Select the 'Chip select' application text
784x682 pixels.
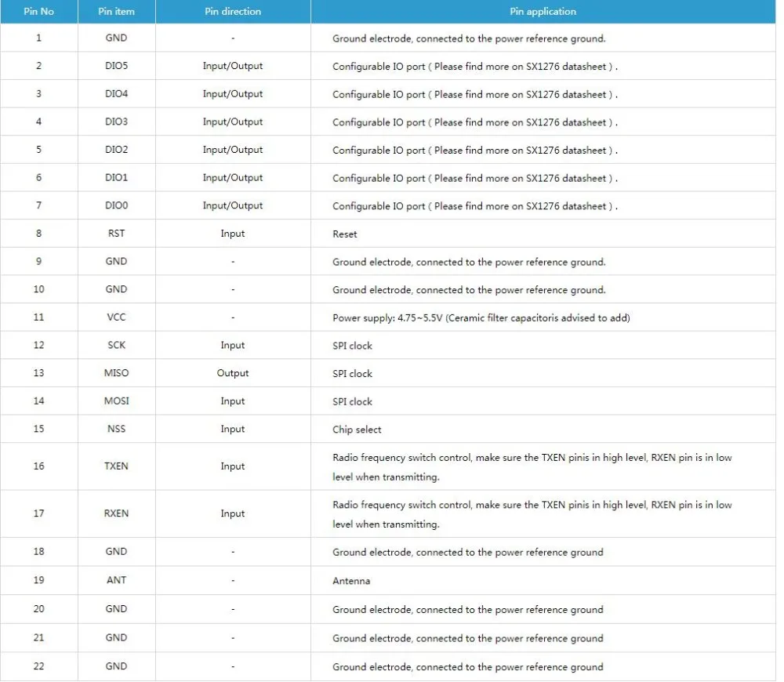(357, 430)
